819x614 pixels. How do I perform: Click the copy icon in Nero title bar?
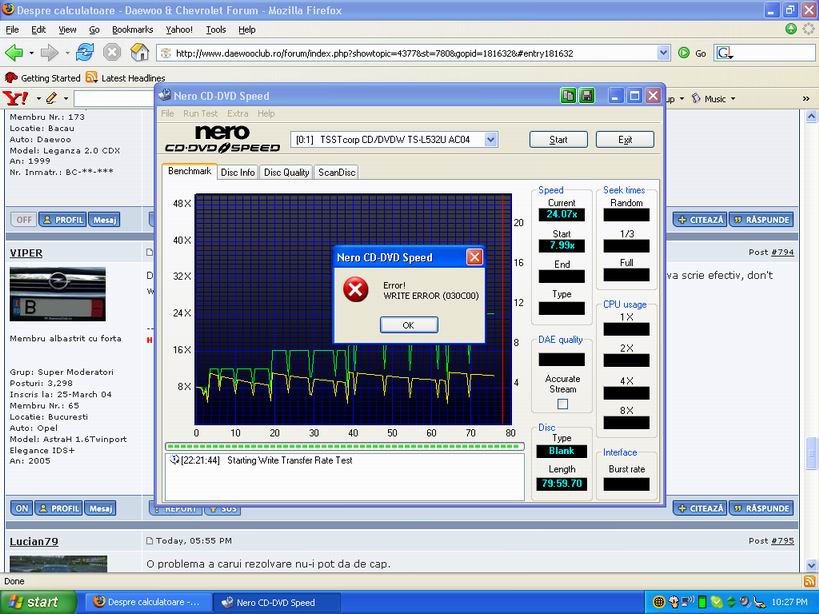568,96
